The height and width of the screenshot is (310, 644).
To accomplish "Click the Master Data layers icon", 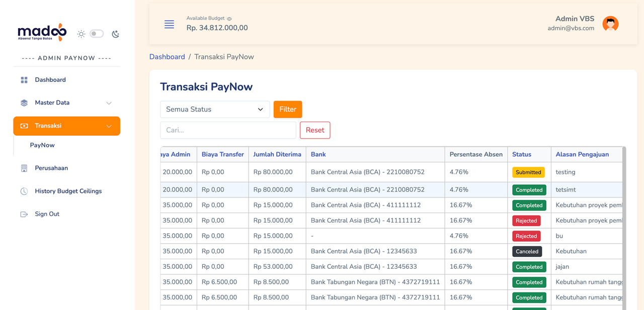I will click(x=24, y=103).
